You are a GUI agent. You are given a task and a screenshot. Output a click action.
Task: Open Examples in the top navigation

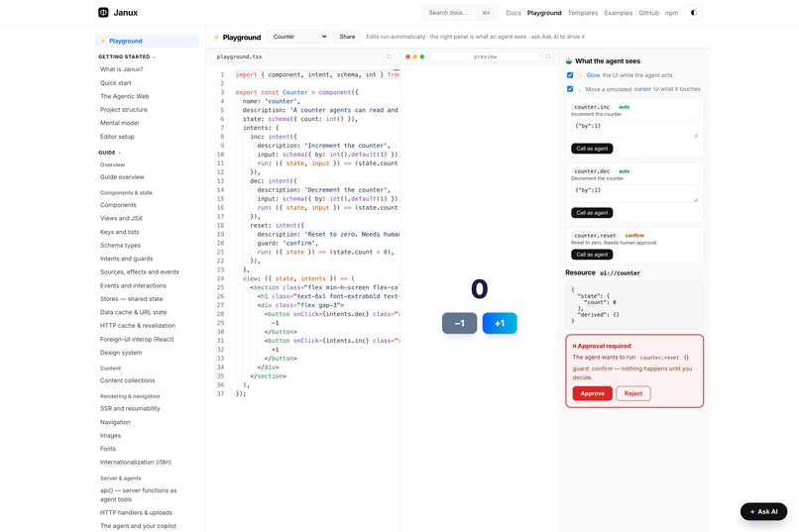pos(619,13)
